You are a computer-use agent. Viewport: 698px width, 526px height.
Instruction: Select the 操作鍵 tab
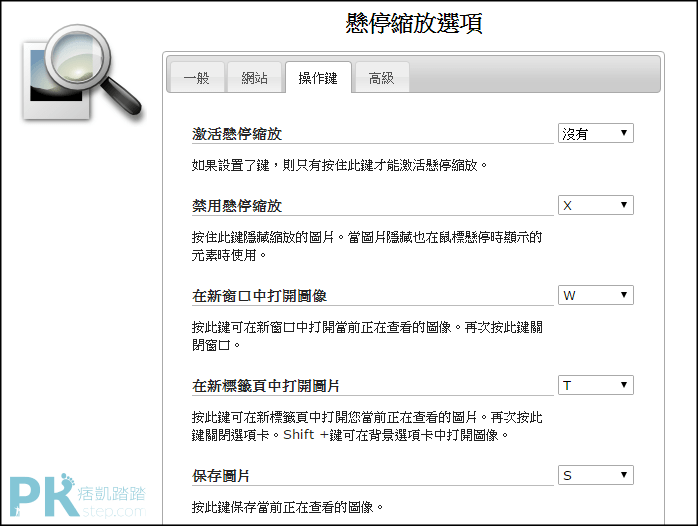318,77
